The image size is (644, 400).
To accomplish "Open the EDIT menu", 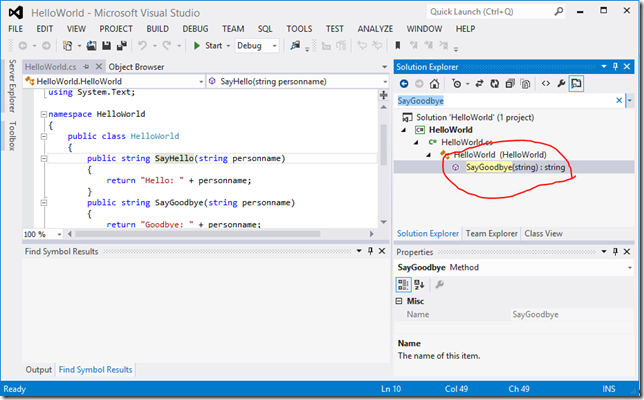I will pyautogui.click(x=44, y=29).
